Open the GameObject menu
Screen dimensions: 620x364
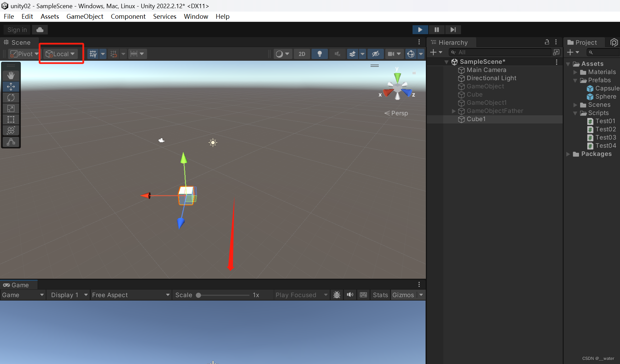[85, 16]
